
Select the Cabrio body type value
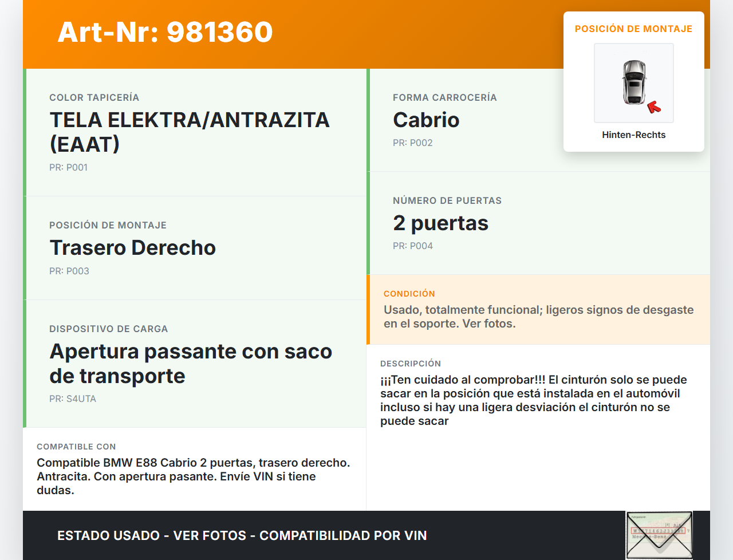point(426,120)
